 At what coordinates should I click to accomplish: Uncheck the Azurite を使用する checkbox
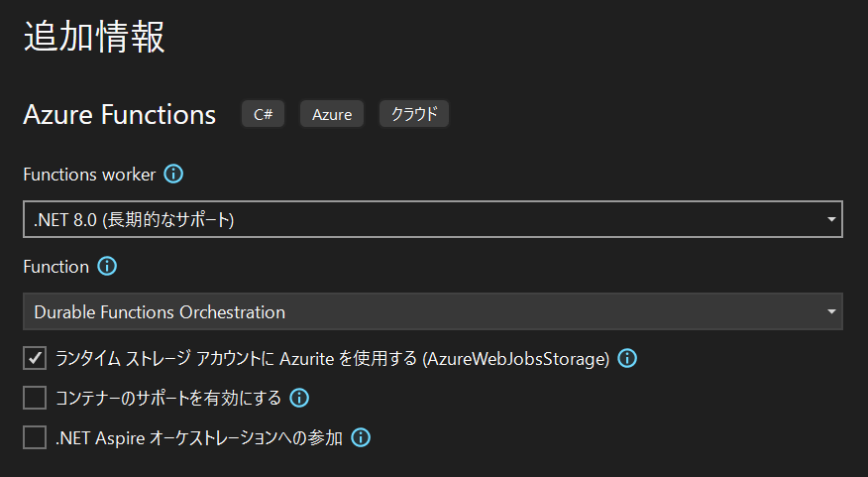tap(35, 358)
